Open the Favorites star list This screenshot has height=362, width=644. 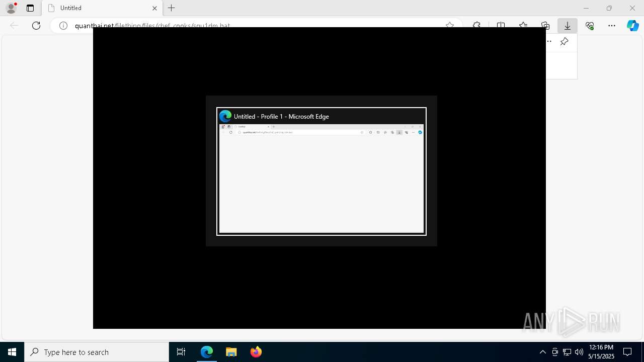coord(523,26)
